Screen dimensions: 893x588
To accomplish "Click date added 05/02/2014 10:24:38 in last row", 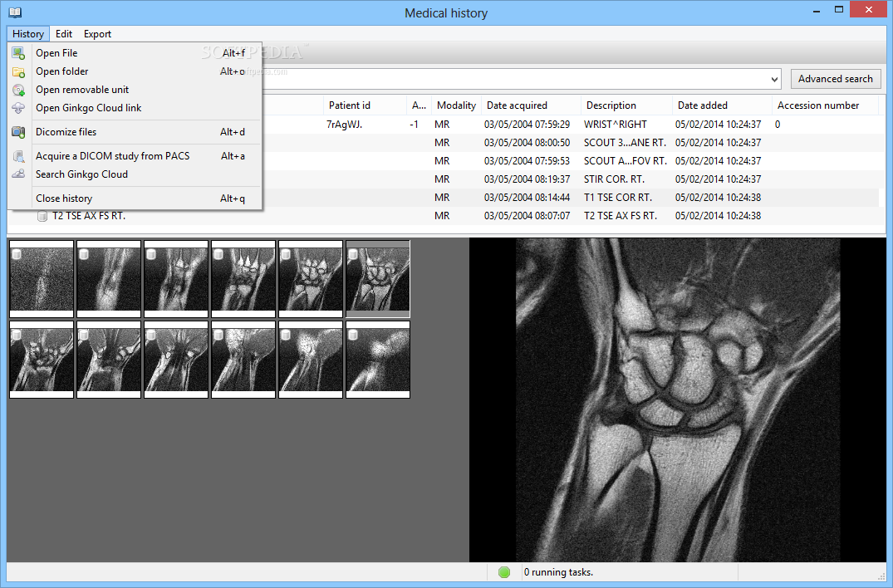I will pos(719,216).
